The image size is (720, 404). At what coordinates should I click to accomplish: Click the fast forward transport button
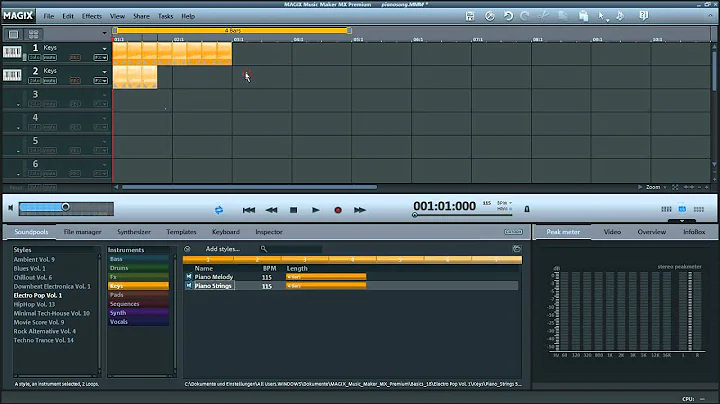tap(360, 210)
